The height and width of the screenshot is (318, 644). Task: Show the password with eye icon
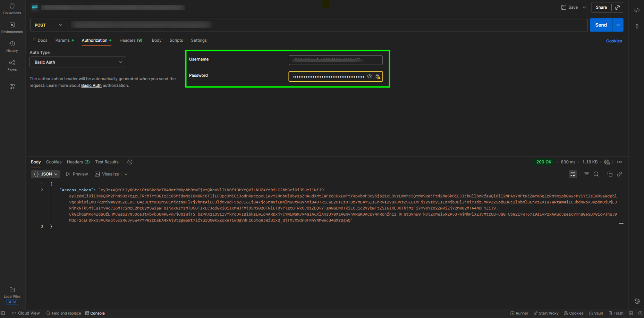[x=370, y=76]
